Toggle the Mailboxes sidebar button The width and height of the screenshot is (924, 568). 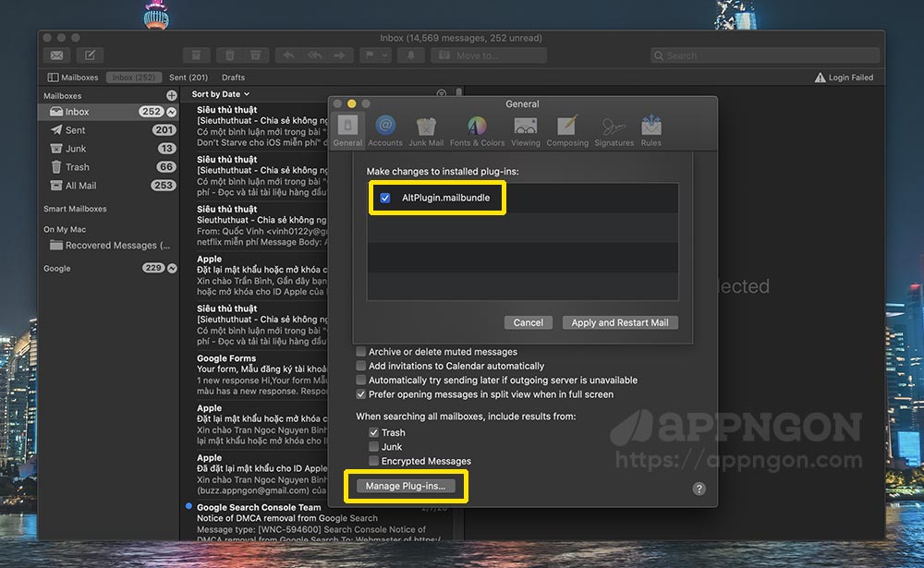[x=72, y=78]
